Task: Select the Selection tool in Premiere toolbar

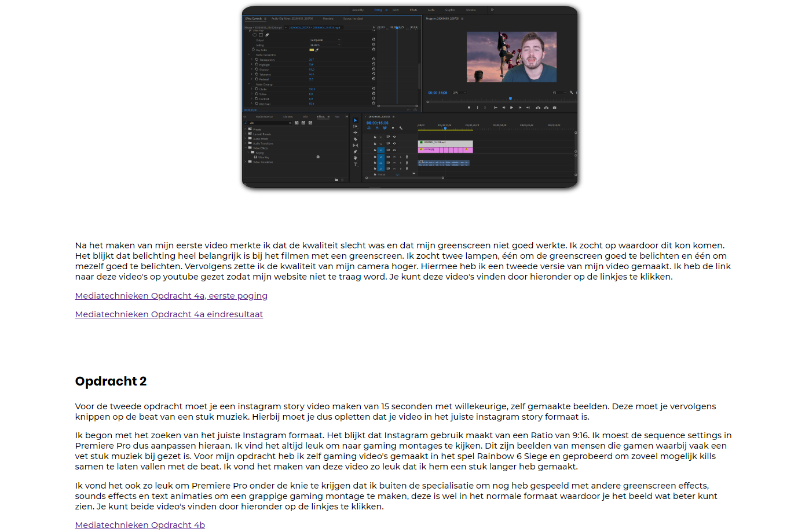Action: [x=356, y=120]
